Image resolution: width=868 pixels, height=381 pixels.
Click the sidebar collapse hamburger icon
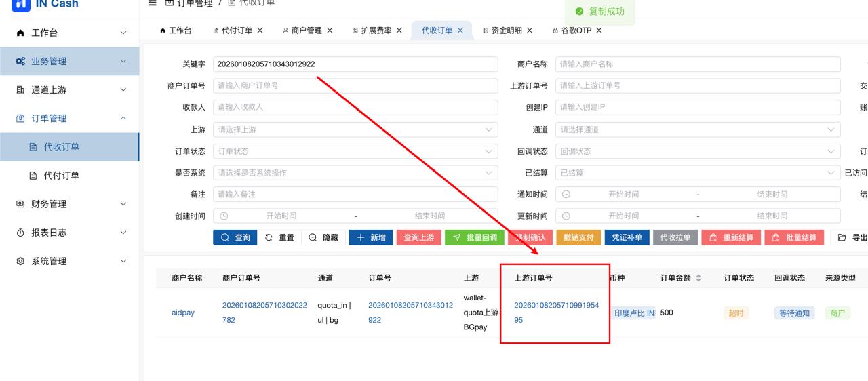pyautogui.click(x=153, y=3)
